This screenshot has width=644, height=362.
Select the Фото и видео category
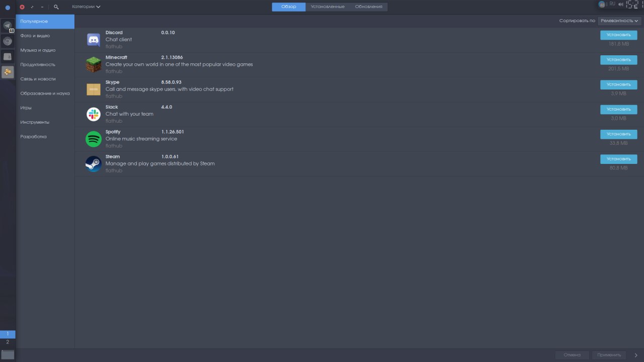click(45, 36)
